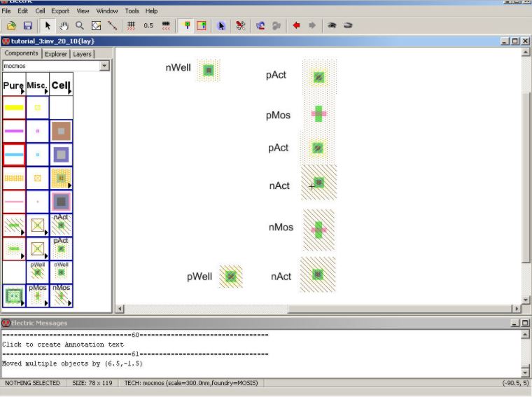Image resolution: width=532 pixels, height=397 pixels.
Task: Pick the yellow polysilicon arc swatch
Action: click(x=14, y=108)
